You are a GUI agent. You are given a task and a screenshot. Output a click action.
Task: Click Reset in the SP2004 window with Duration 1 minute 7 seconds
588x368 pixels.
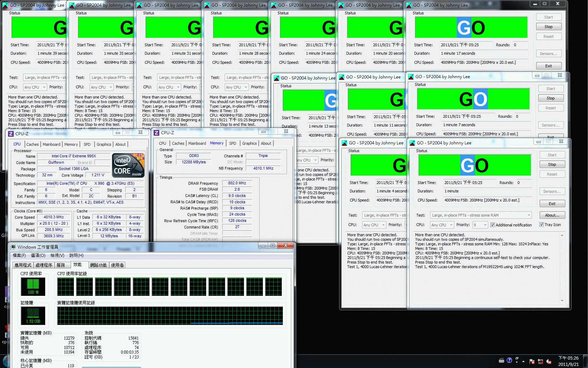tap(551, 108)
